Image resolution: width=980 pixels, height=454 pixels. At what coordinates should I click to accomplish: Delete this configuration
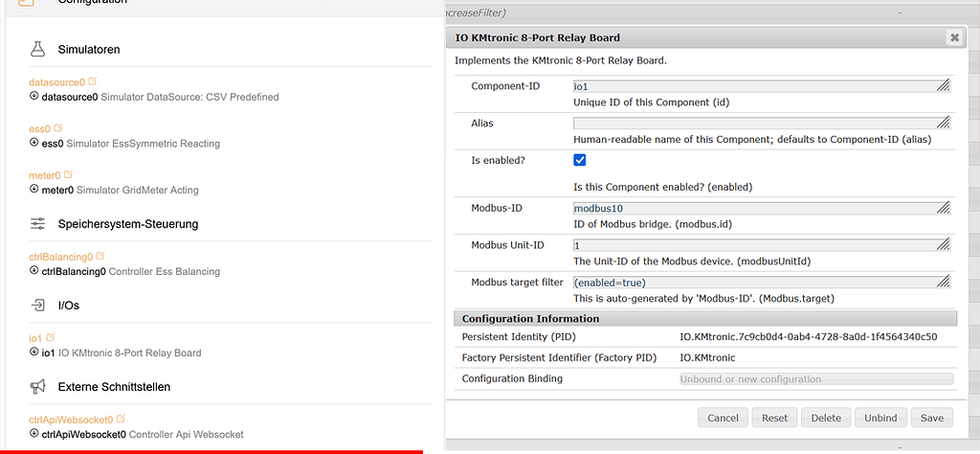(x=826, y=418)
